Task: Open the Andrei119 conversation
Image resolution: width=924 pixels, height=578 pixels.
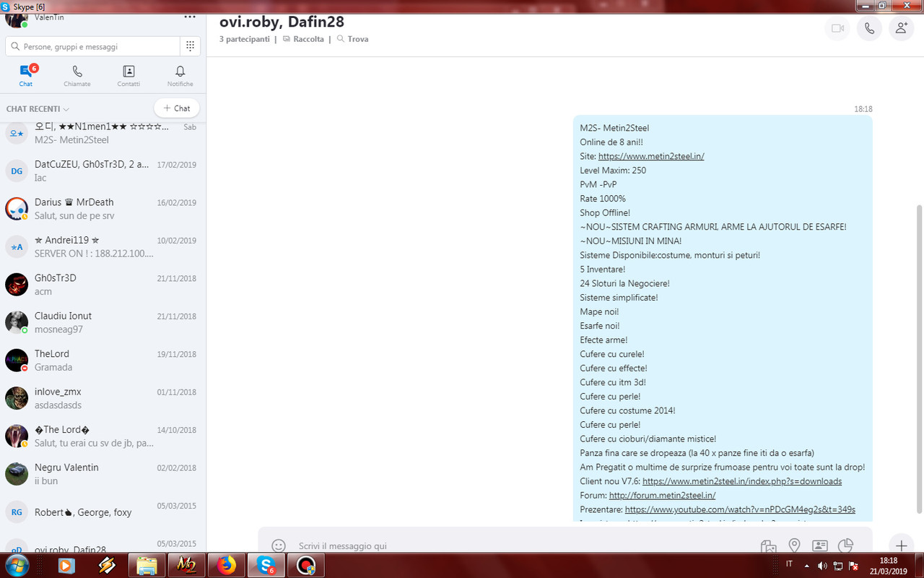Action: (103, 246)
